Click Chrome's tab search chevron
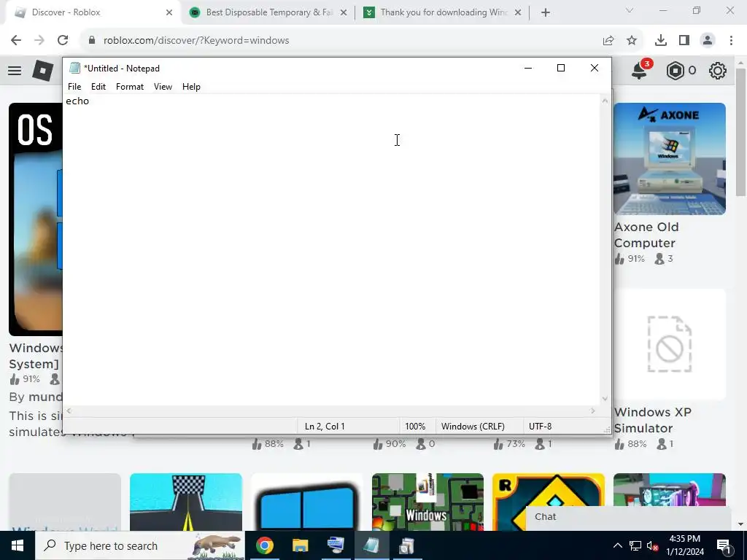Viewport: 747px width, 560px height. (x=630, y=10)
